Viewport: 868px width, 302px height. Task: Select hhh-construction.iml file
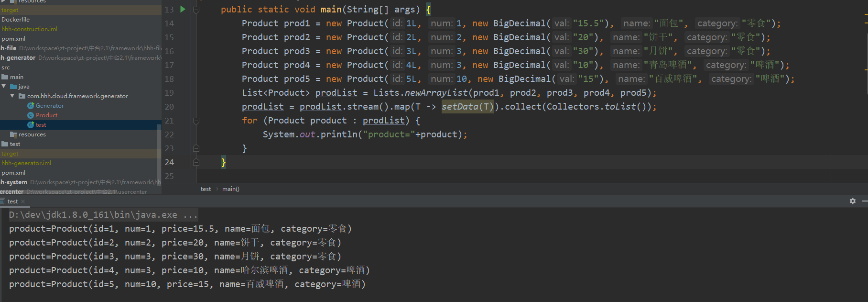(29, 29)
